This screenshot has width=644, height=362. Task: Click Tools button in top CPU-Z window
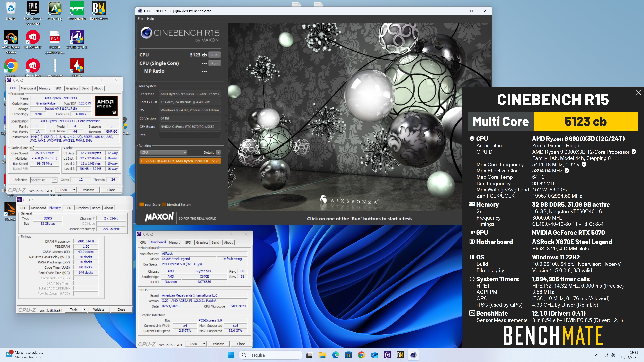coord(64,190)
